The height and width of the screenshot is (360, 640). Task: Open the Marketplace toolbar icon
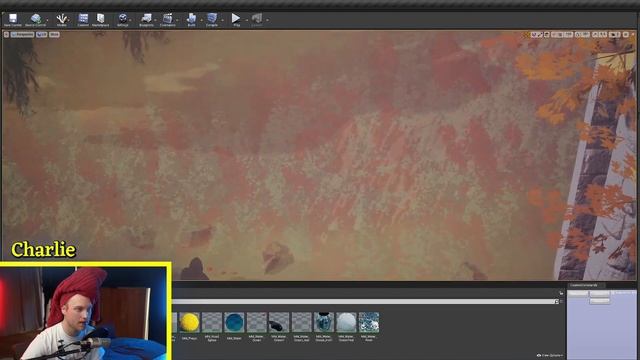coord(100,19)
